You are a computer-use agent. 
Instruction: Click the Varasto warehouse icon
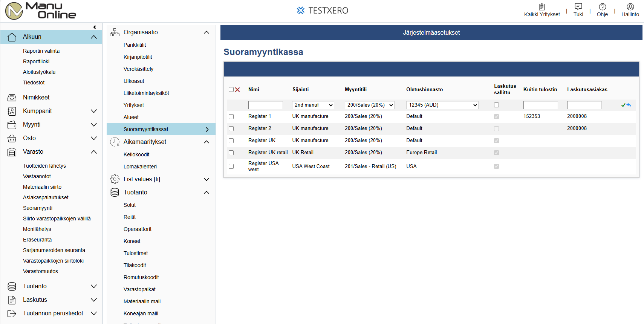tap(12, 152)
